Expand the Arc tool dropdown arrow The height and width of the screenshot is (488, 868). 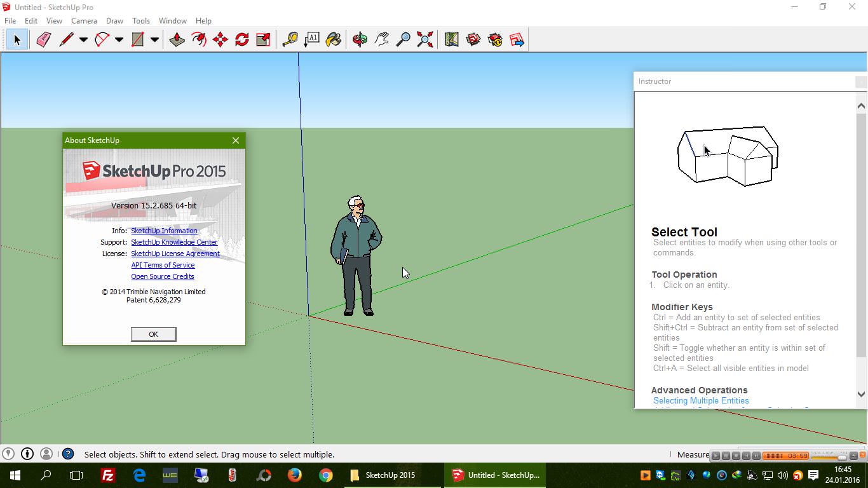(x=119, y=39)
